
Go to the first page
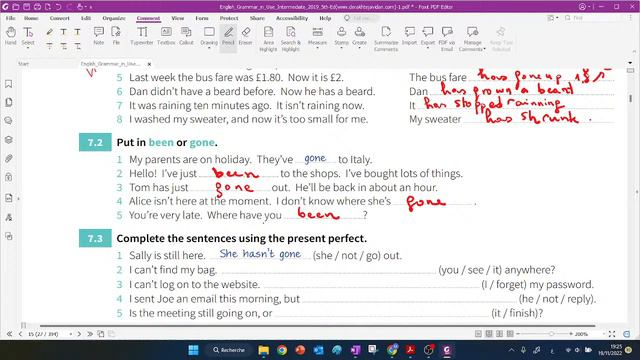pos(9,334)
